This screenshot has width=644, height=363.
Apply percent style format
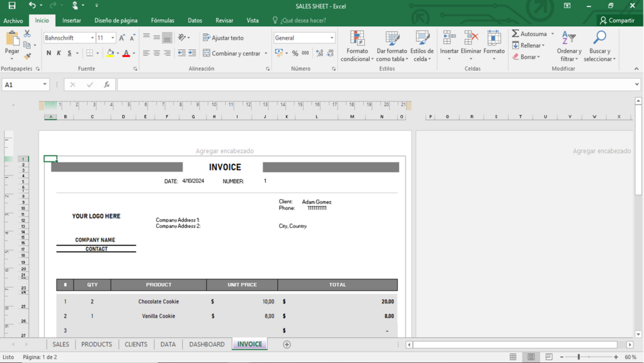pos(295,53)
